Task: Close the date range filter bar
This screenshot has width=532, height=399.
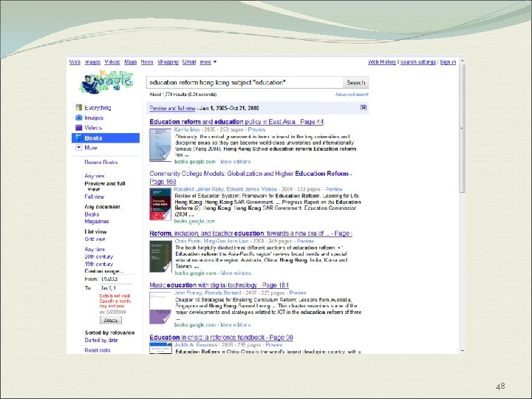Action: [364, 108]
